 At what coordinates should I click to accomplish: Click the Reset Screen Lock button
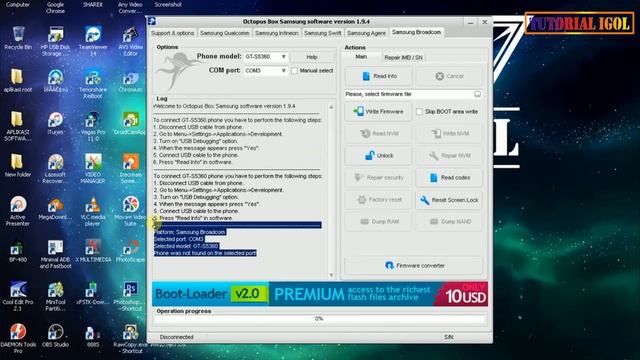[x=449, y=200]
